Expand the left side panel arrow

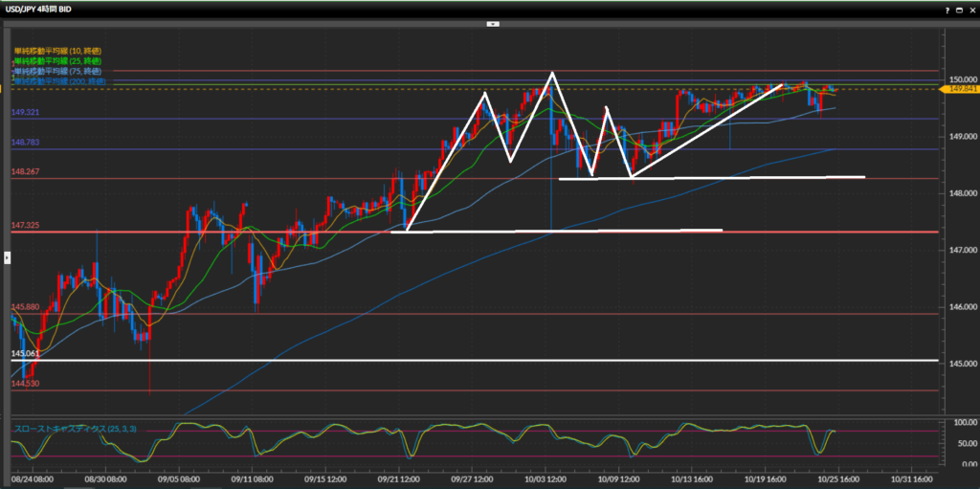(7, 256)
